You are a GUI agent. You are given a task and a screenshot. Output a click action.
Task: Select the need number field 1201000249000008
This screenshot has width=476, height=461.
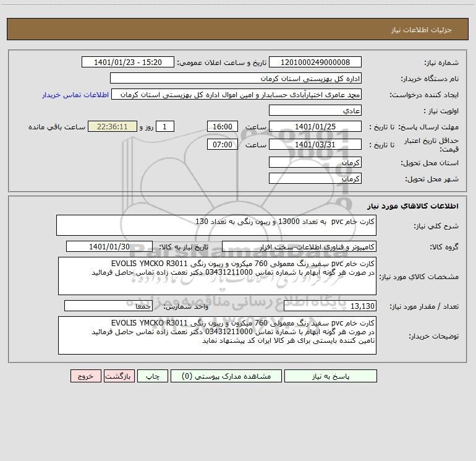[315, 62]
